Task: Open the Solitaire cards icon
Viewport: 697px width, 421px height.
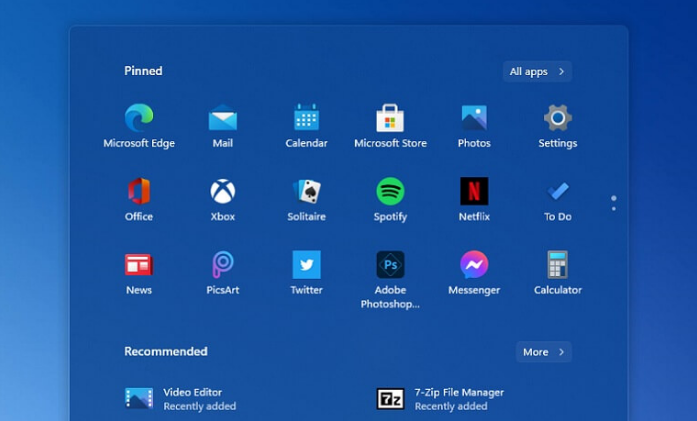Action: tap(307, 191)
